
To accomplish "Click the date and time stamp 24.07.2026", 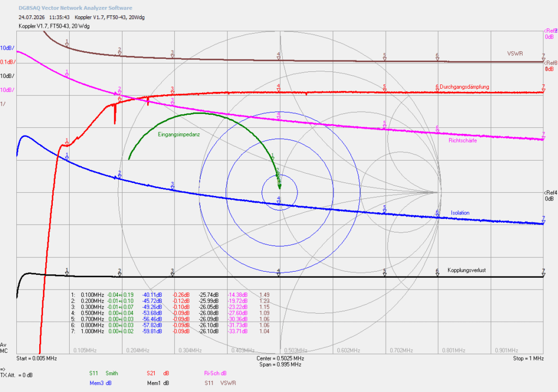I will click(44, 17).
